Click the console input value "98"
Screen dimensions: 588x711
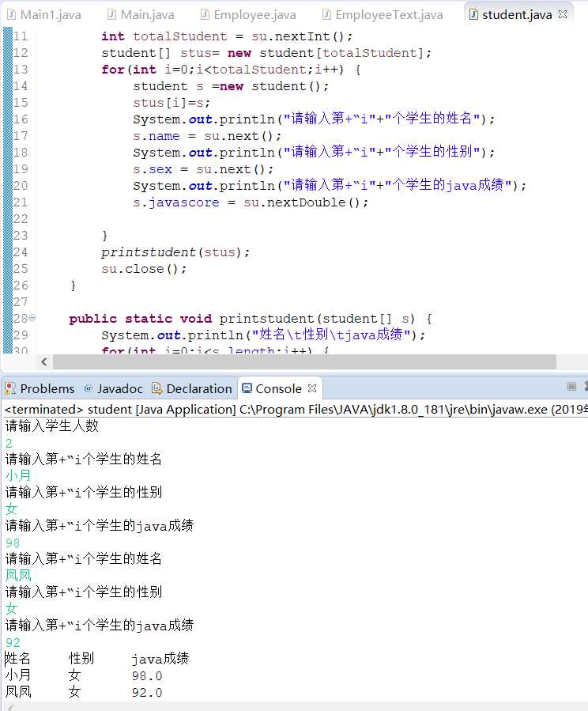tap(13, 543)
